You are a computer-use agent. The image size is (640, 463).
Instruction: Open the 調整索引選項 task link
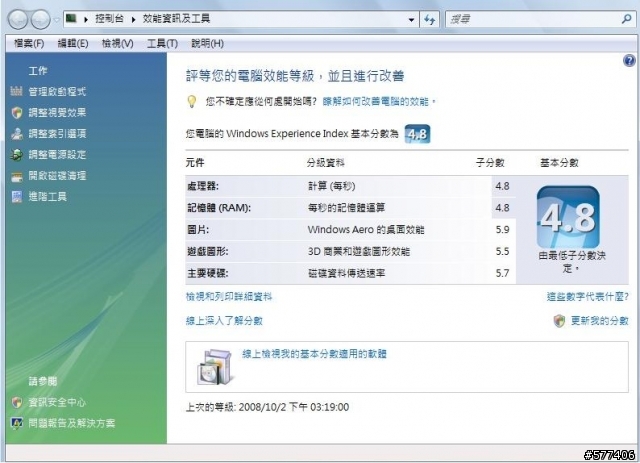point(57,134)
